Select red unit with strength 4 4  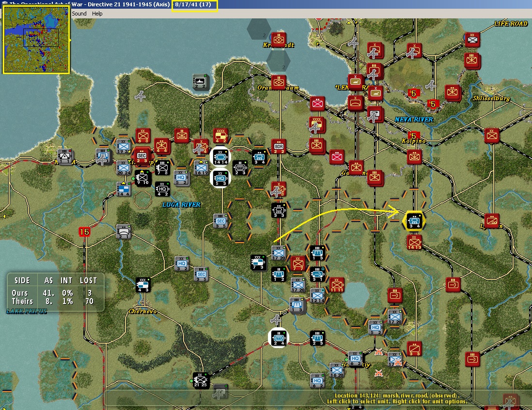[162, 146]
